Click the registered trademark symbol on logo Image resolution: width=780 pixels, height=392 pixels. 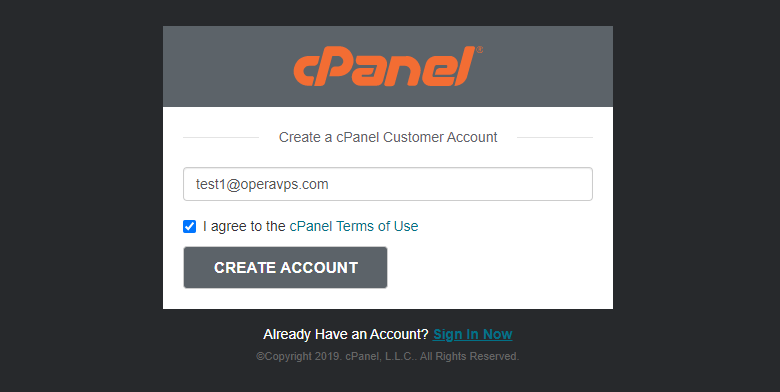(480, 49)
